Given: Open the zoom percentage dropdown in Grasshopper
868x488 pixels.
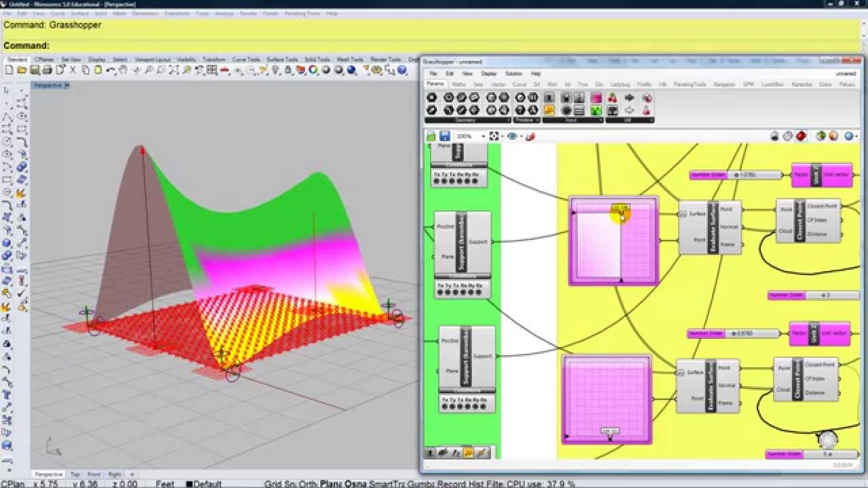Looking at the screenshot, I should (483, 136).
